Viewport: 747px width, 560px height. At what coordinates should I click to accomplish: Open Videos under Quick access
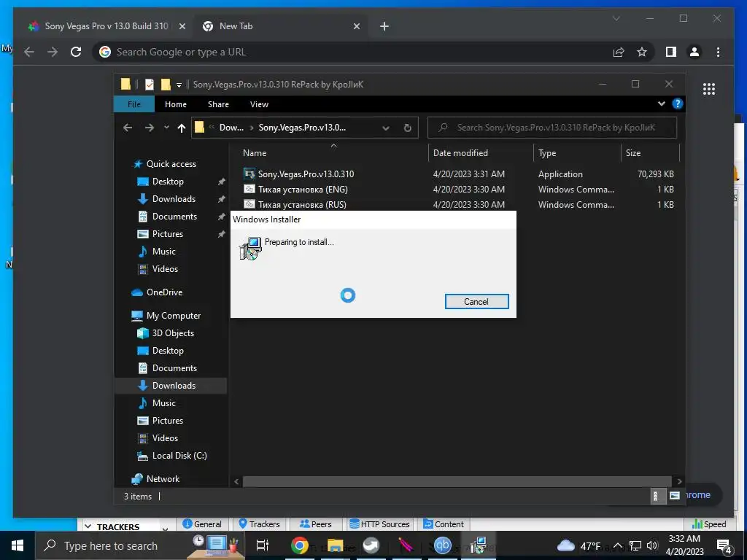click(x=165, y=269)
